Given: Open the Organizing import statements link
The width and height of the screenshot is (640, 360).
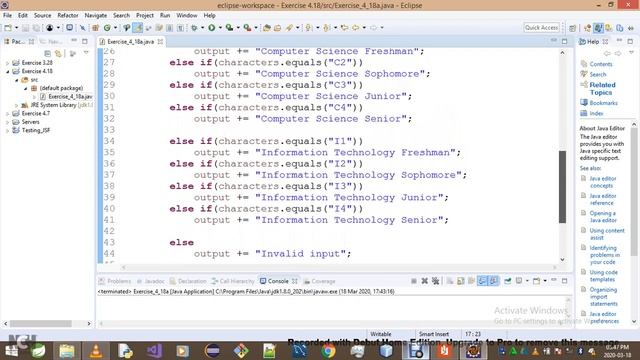Looking at the screenshot, I should 603,297.
